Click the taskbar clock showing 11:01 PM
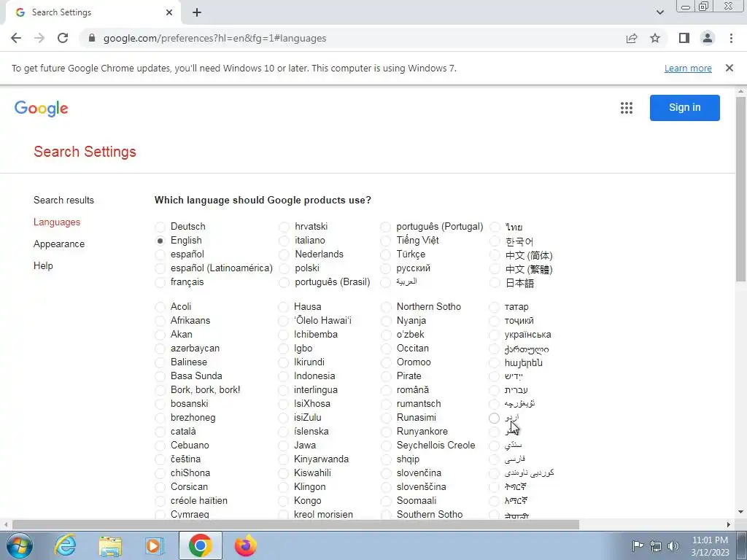 click(710, 540)
